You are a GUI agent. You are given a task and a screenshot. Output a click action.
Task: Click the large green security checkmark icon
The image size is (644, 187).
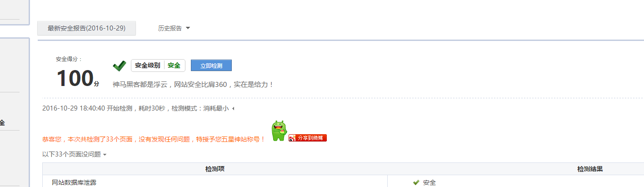pyautogui.click(x=120, y=66)
